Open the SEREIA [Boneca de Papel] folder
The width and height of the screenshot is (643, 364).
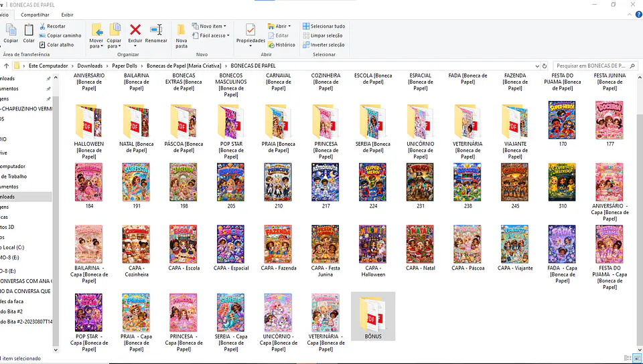373,128
